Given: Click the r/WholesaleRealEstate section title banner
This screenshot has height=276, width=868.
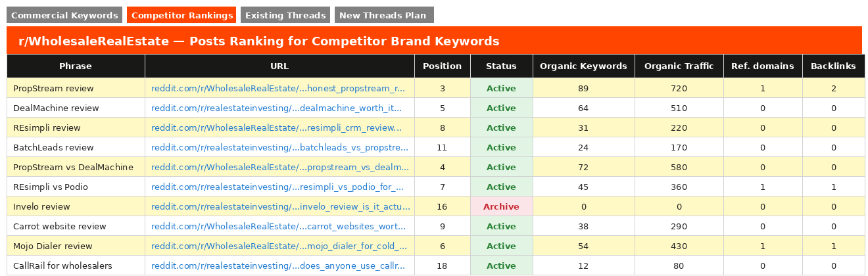Looking at the screenshot, I should point(434,41).
